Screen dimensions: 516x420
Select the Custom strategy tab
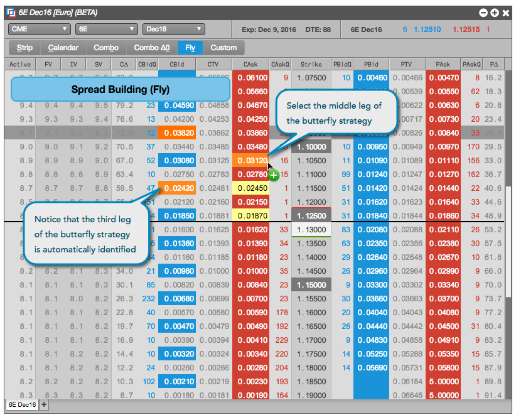pyautogui.click(x=223, y=48)
